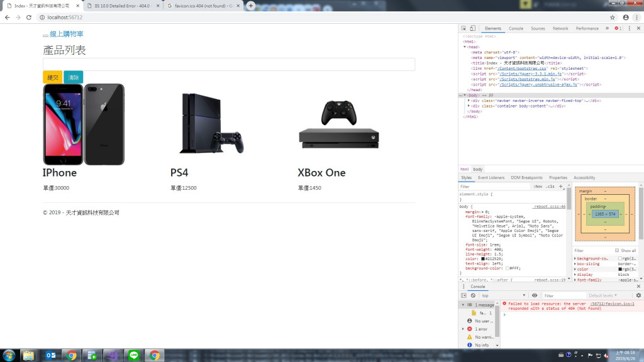Collapse the head element node
This screenshot has height=362, width=644.
[x=465, y=47]
